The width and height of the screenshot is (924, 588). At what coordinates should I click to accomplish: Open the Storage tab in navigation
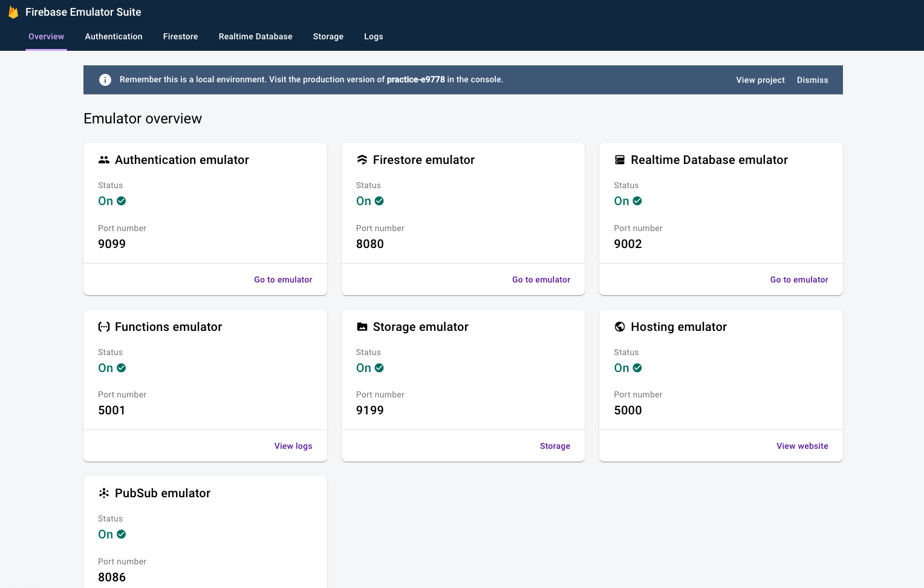point(328,36)
